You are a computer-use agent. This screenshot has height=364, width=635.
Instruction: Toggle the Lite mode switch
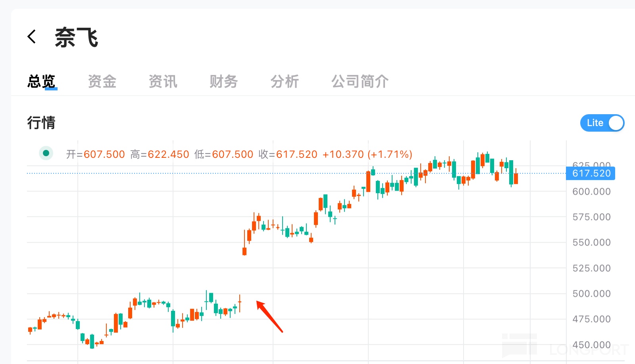pyautogui.click(x=602, y=123)
